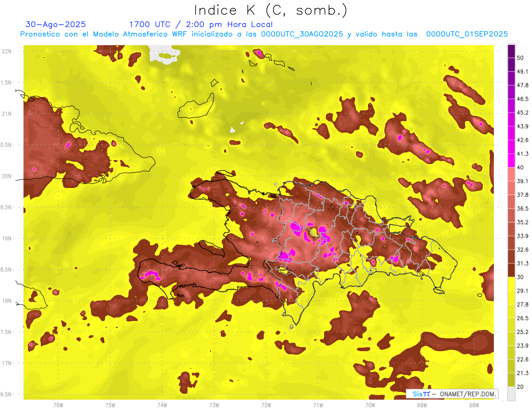Click the "26.5" color scale value
This screenshot has height=411, width=532.
click(x=523, y=318)
